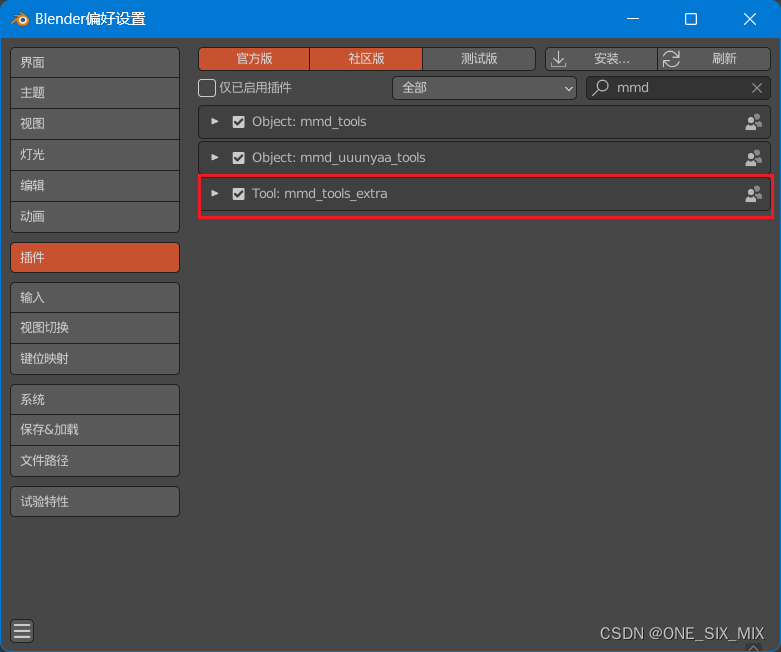Switch to the 灯光 section
Screen dimensions: 781x652
pos(95,155)
